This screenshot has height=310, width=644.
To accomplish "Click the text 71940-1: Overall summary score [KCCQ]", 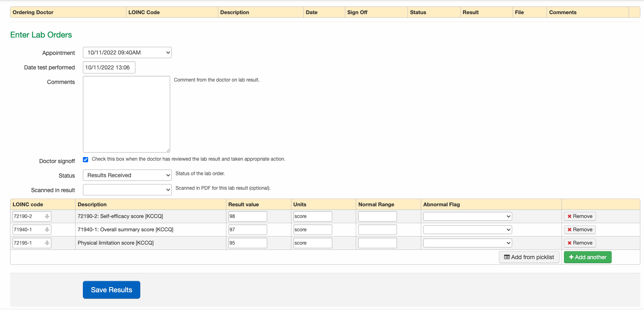I will tap(125, 230).
